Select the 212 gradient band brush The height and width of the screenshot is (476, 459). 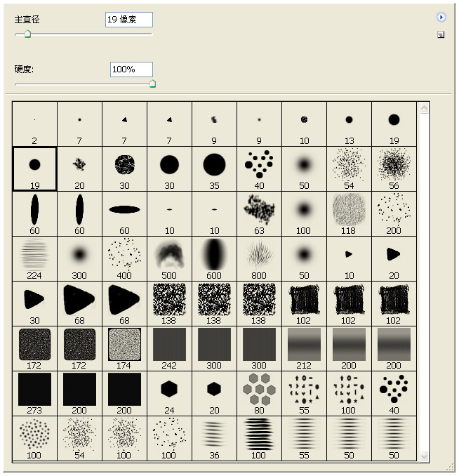tap(304, 348)
